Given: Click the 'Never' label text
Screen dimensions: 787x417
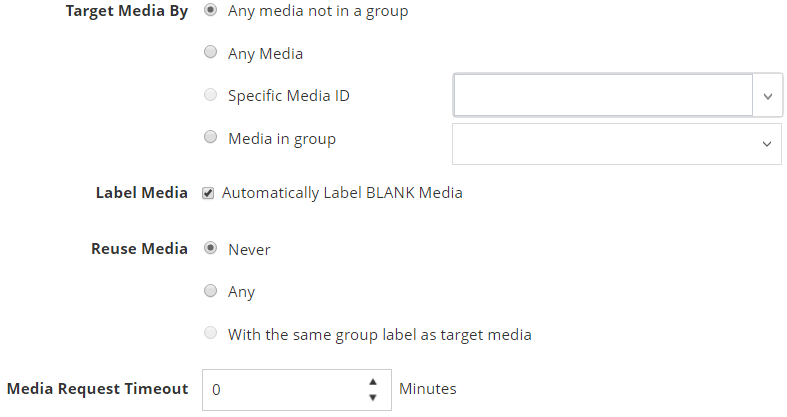Looking at the screenshot, I should point(249,250).
